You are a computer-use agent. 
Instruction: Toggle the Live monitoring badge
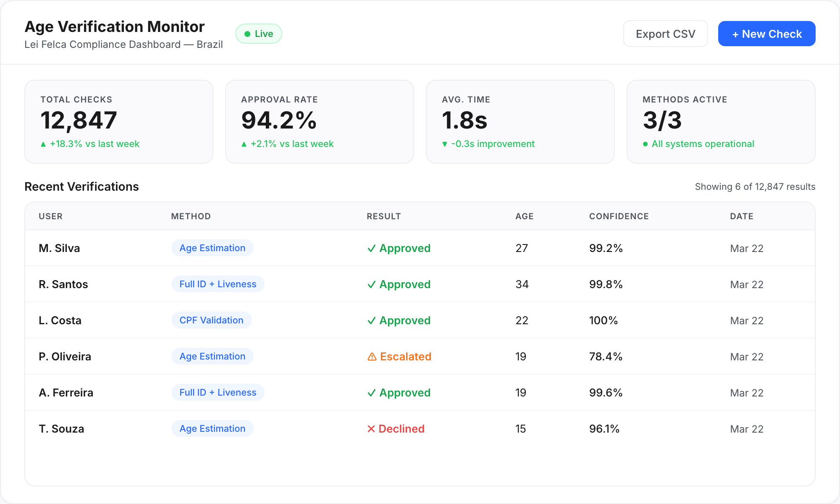(259, 33)
